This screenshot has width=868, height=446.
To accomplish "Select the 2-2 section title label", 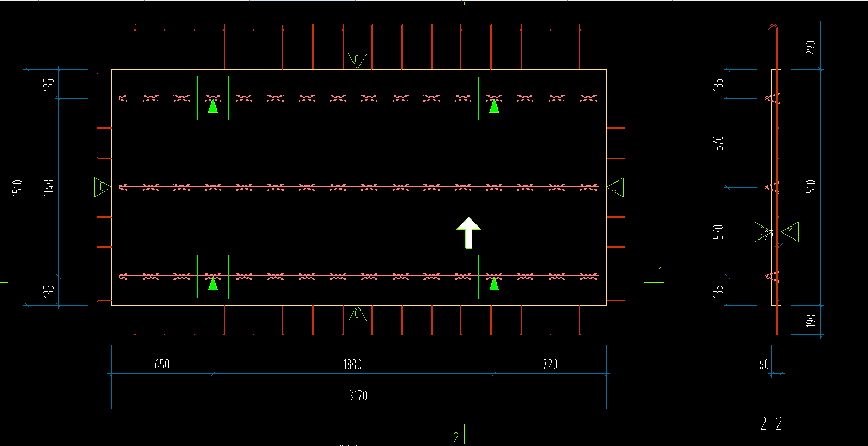I will click(771, 424).
